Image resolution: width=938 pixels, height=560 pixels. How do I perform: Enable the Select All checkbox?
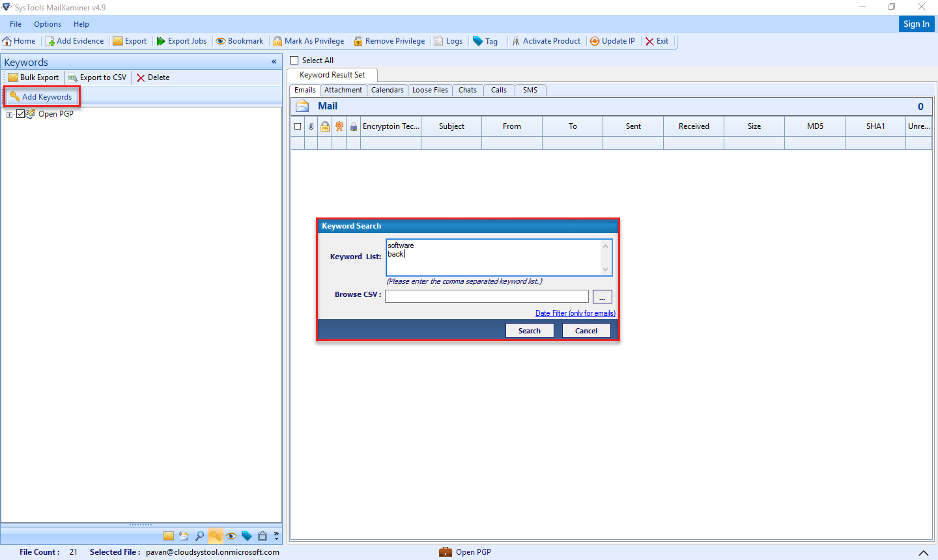click(x=292, y=59)
